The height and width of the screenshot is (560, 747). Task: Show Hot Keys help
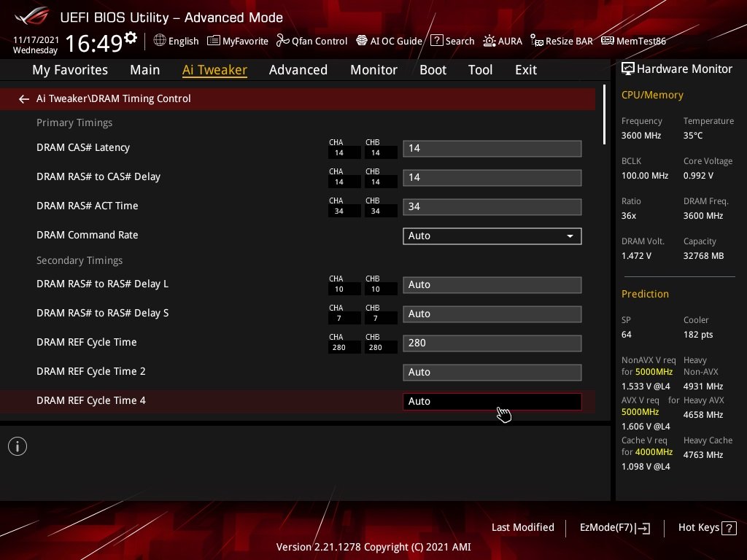coord(707,528)
